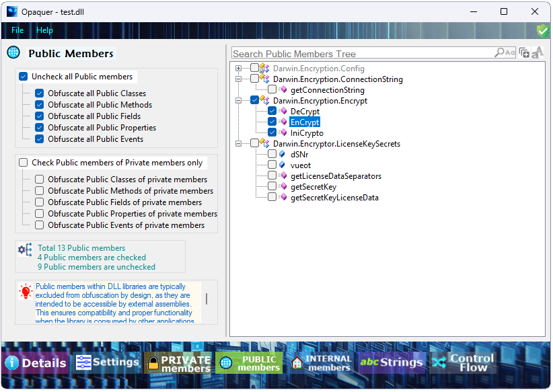
Task: Click the class icon of Darwin.Encryption.Encrypt
Action: click(264, 100)
